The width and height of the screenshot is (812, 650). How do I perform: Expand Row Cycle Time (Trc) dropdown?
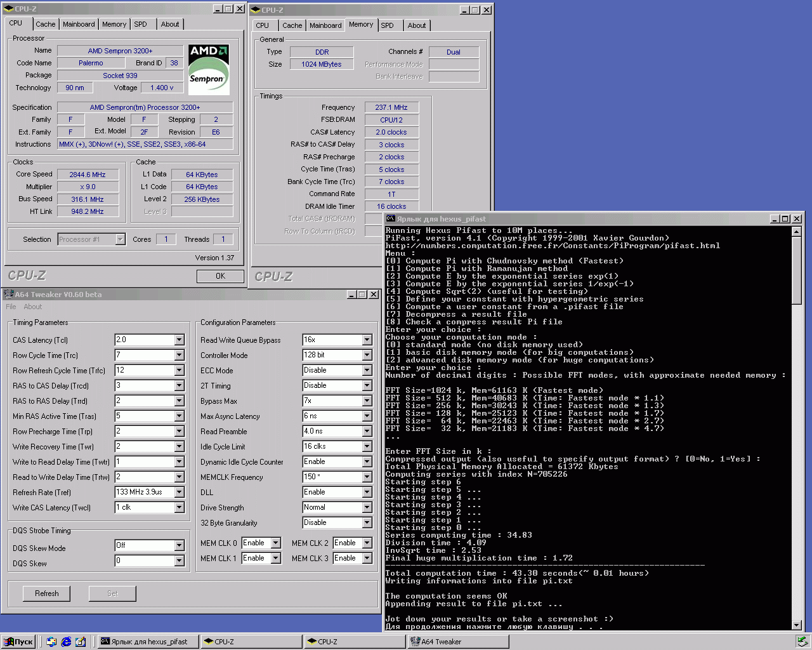(x=180, y=355)
